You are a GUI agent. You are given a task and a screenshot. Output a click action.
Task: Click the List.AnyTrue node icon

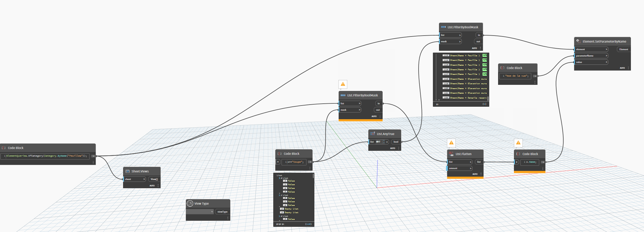373,134
